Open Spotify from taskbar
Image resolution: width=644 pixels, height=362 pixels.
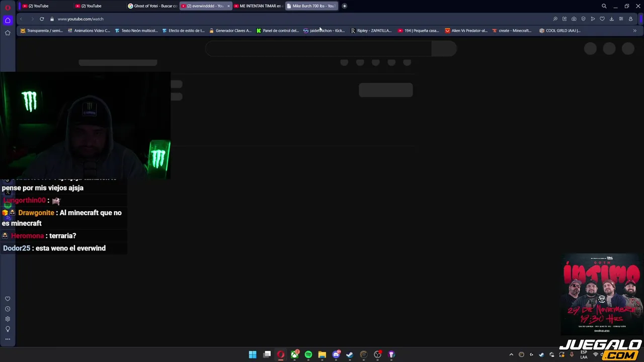(x=308, y=354)
